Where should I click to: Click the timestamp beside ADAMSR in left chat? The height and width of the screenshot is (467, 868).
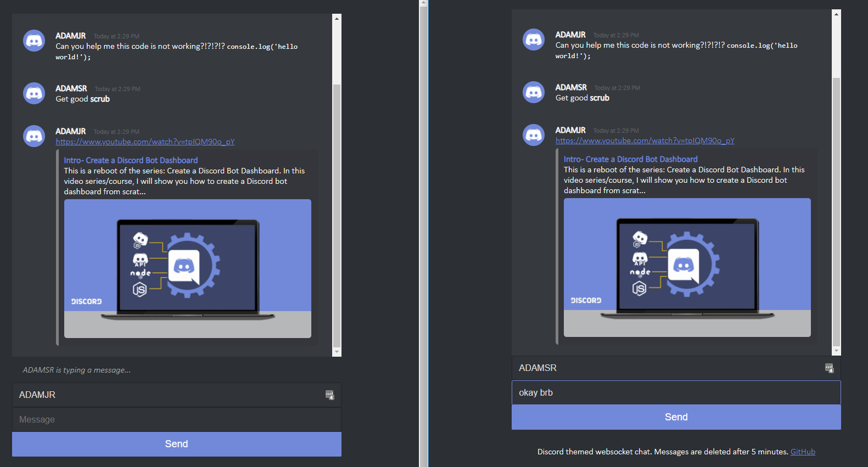click(x=117, y=89)
